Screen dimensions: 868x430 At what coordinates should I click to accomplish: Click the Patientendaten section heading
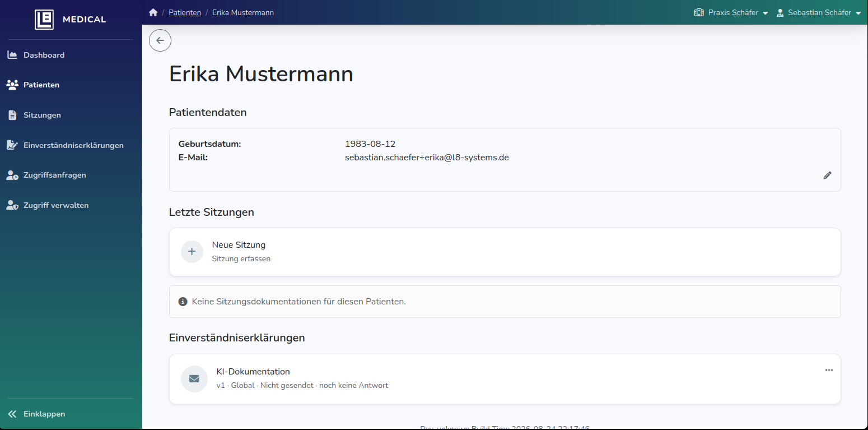pyautogui.click(x=208, y=112)
